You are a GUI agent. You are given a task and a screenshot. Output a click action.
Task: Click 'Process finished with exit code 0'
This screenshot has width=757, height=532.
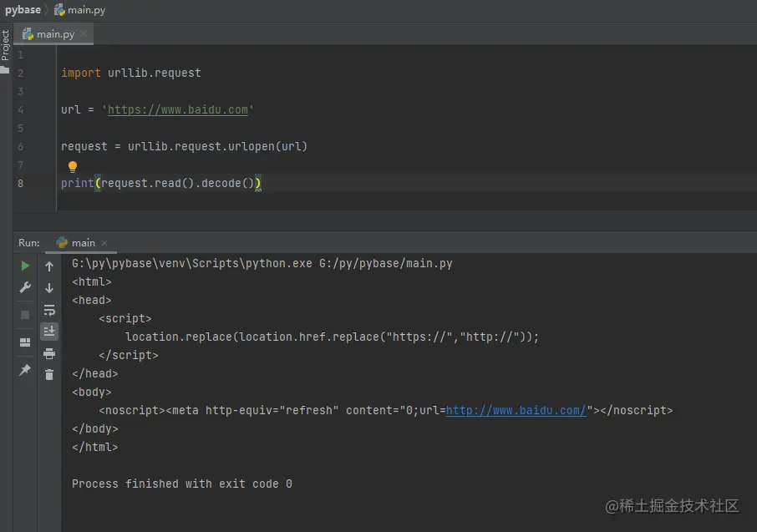(182, 484)
